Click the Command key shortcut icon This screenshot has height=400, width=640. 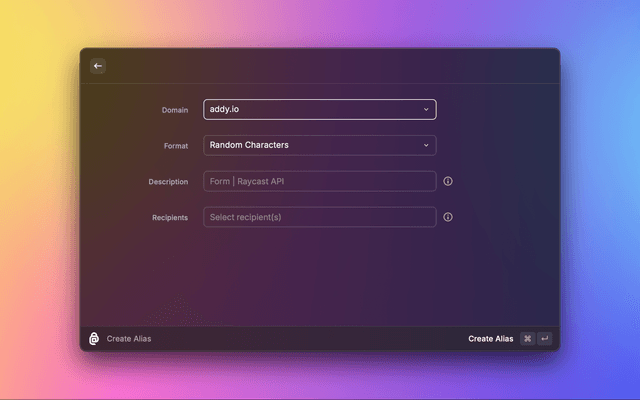pos(527,339)
